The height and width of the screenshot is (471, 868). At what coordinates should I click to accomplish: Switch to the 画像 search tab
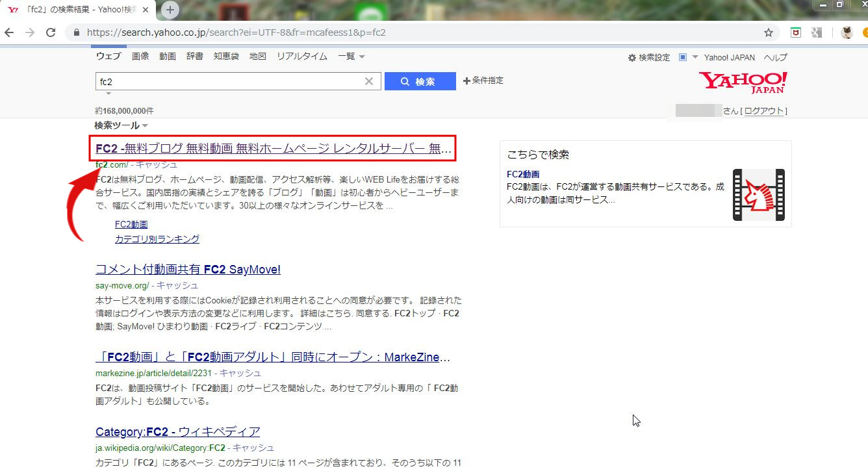click(x=140, y=57)
